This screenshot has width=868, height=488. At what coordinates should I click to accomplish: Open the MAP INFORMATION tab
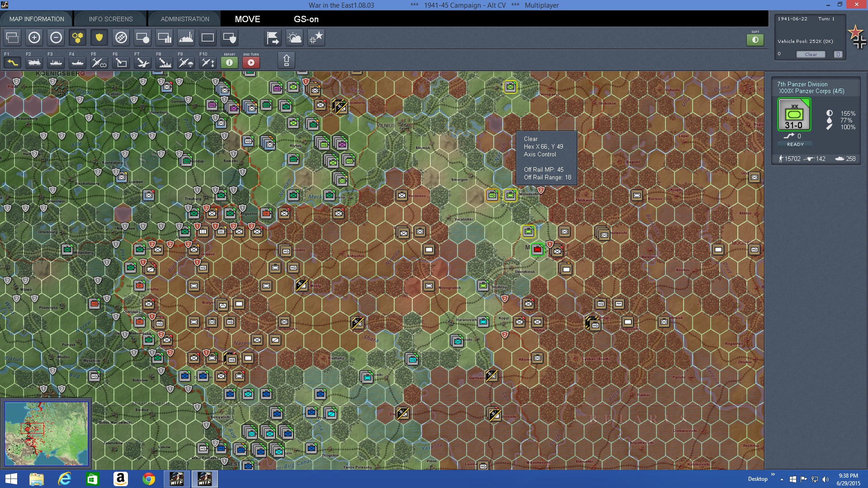coord(37,19)
